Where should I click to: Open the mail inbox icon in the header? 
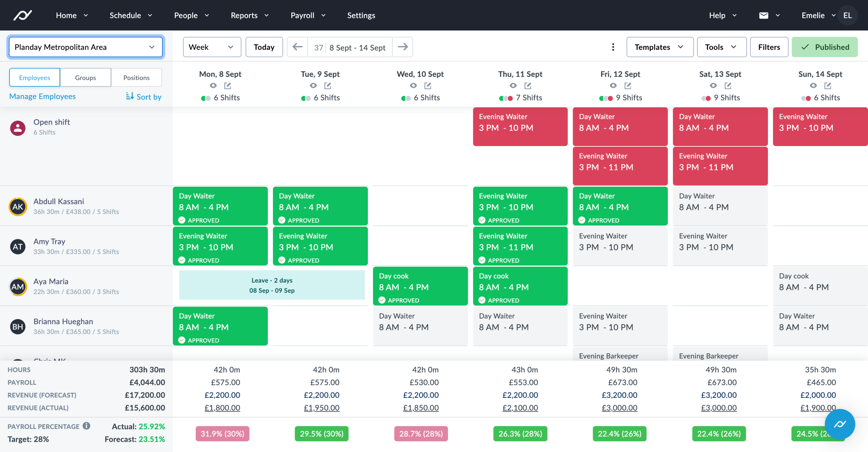click(764, 15)
